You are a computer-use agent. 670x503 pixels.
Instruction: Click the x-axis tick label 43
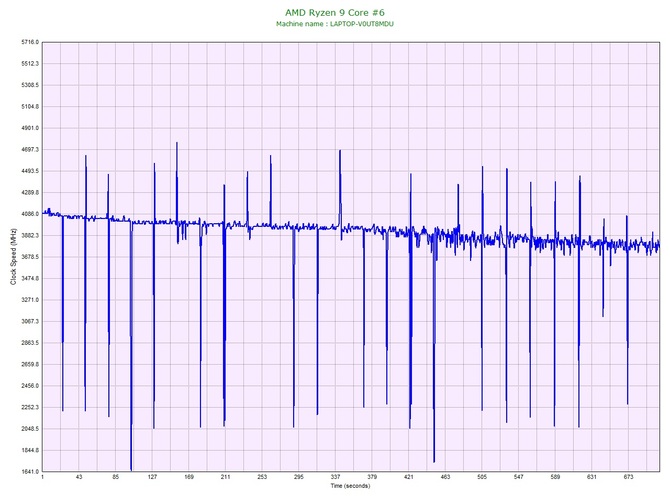(79, 477)
